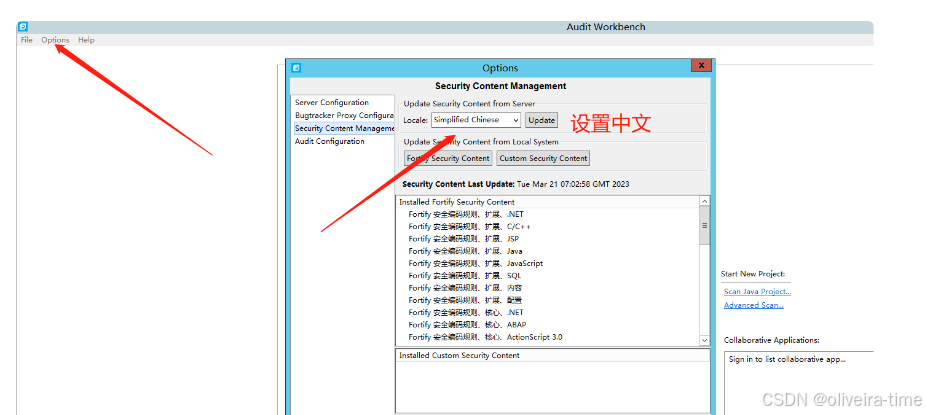
Task: Open the Options menu
Action: click(x=55, y=40)
